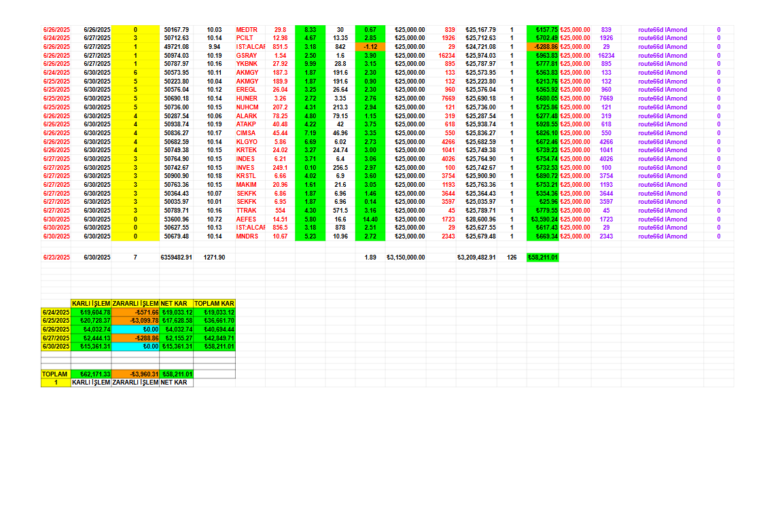Click the ATAKP ticker cell

[x=250, y=124]
